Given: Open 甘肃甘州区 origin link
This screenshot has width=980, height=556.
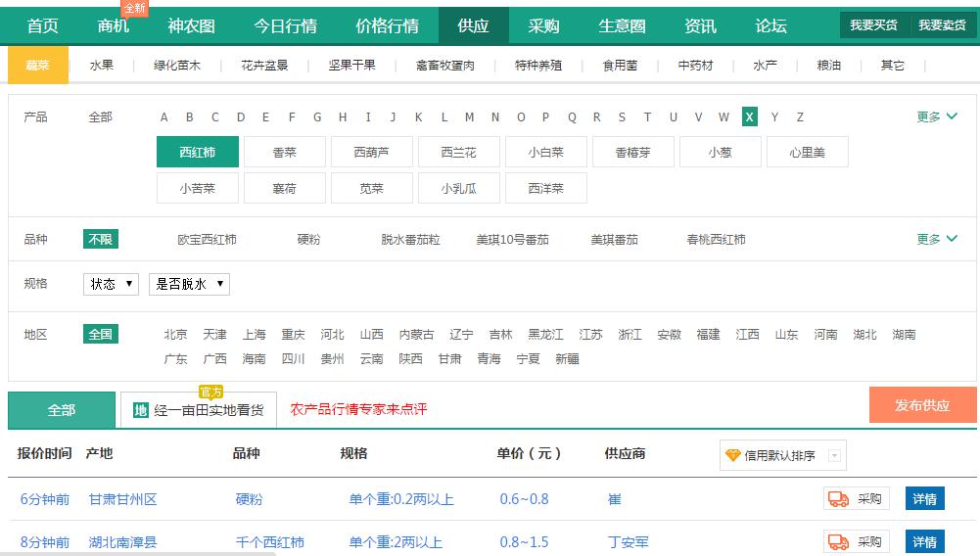Looking at the screenshot, I should (x=122, y=499).
